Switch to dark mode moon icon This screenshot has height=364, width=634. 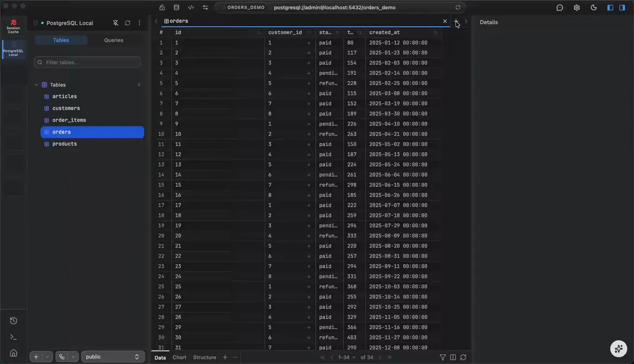pyautogui.click(x=594, y=8)
